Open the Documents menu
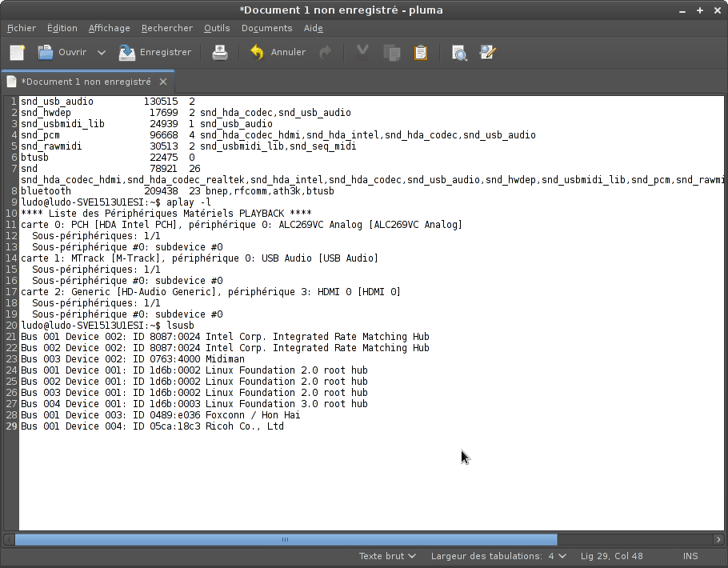This screenshot has width=728, height=568. point(267,28)
